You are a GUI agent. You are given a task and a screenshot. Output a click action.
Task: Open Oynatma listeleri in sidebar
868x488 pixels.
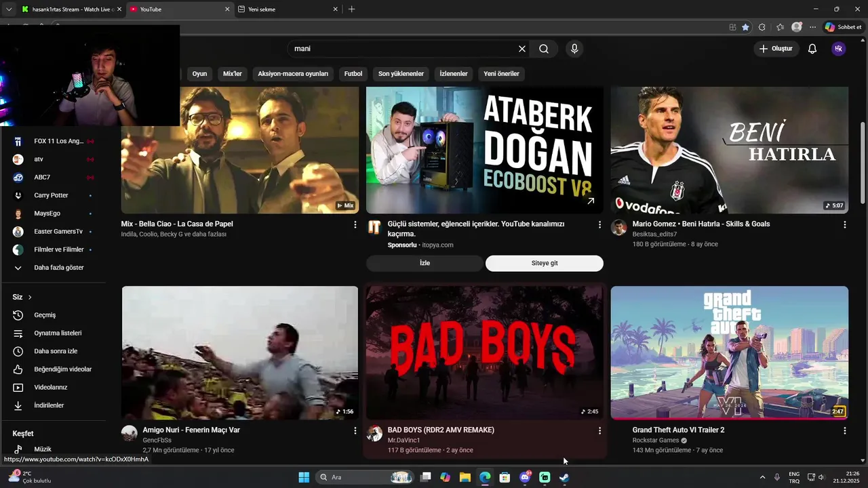(53, 333)
